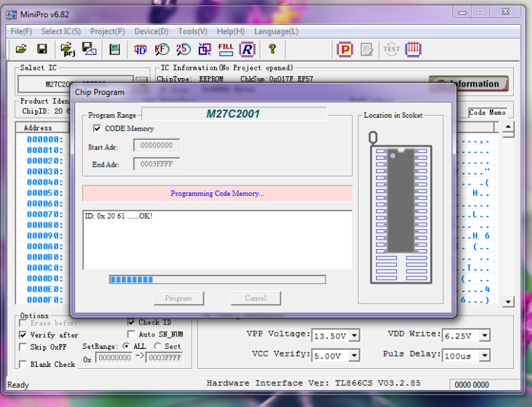Screen dimensions: 532x407
Task: Switch to the Code Memo tab
Action: point(487,112)
